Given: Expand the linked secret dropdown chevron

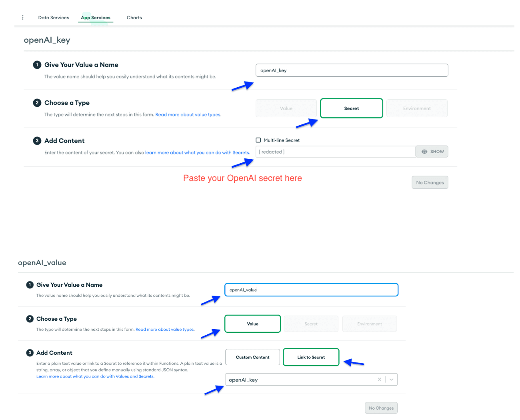Looking at the screenshot, I should point(391,380).
